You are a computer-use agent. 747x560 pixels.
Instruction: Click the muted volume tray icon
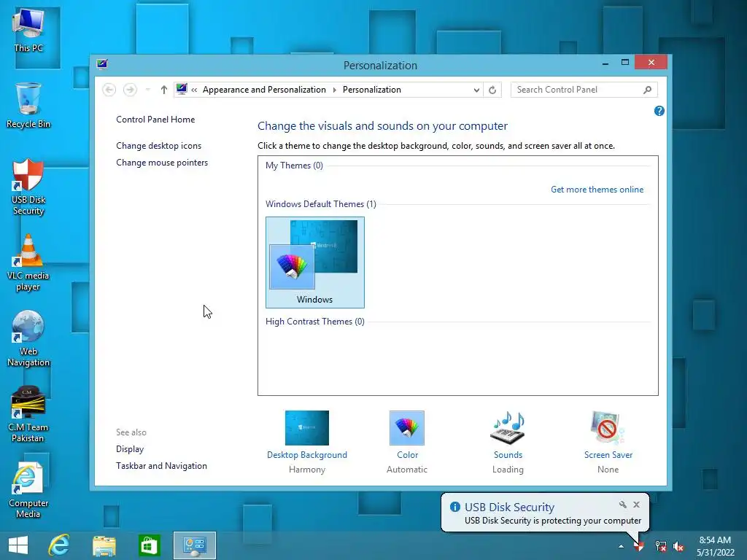coord(678,546)
